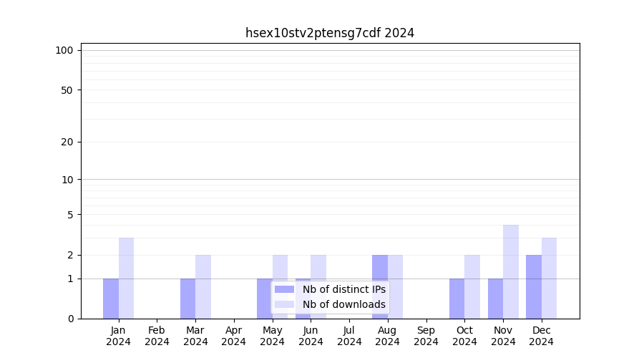Click the October downloads bar

coord(472,286)
